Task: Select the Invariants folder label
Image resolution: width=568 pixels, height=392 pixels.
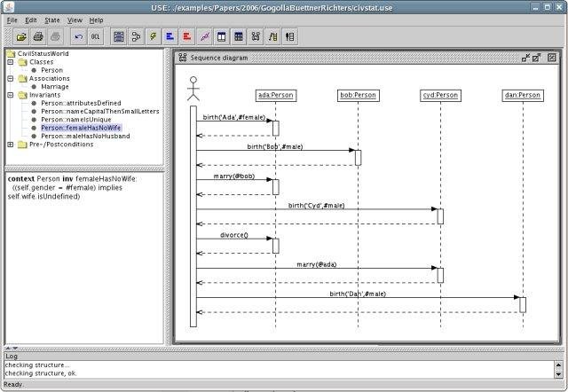Action: click(x=44, y=95)
